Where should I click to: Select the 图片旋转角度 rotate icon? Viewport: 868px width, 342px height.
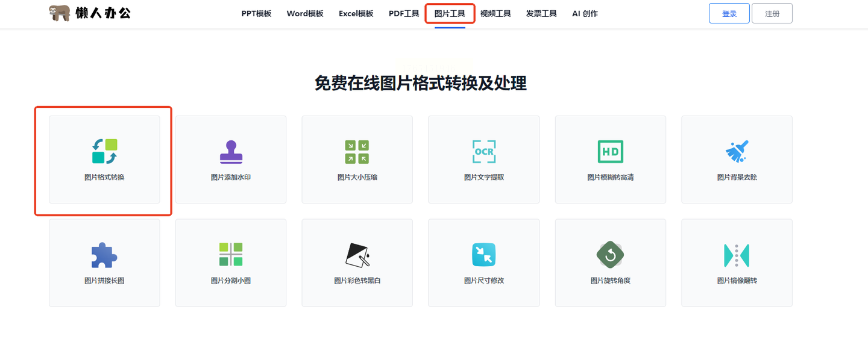[610, 255]
